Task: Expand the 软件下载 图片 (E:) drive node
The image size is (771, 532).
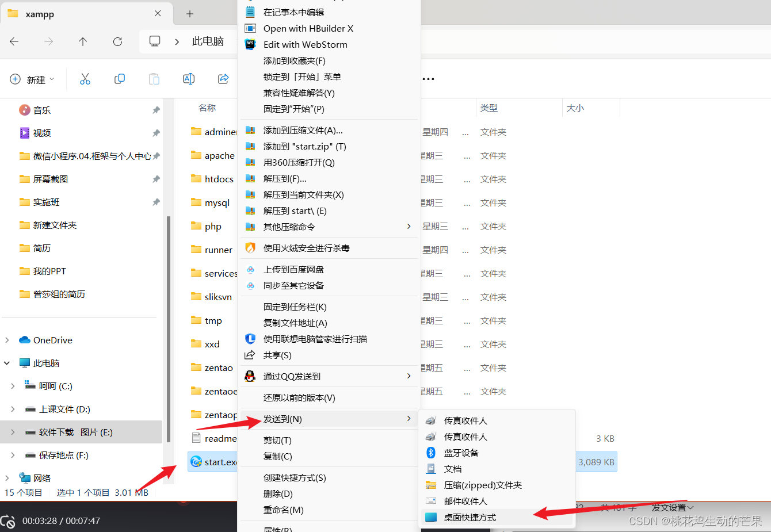Action: tap(13, 432)
